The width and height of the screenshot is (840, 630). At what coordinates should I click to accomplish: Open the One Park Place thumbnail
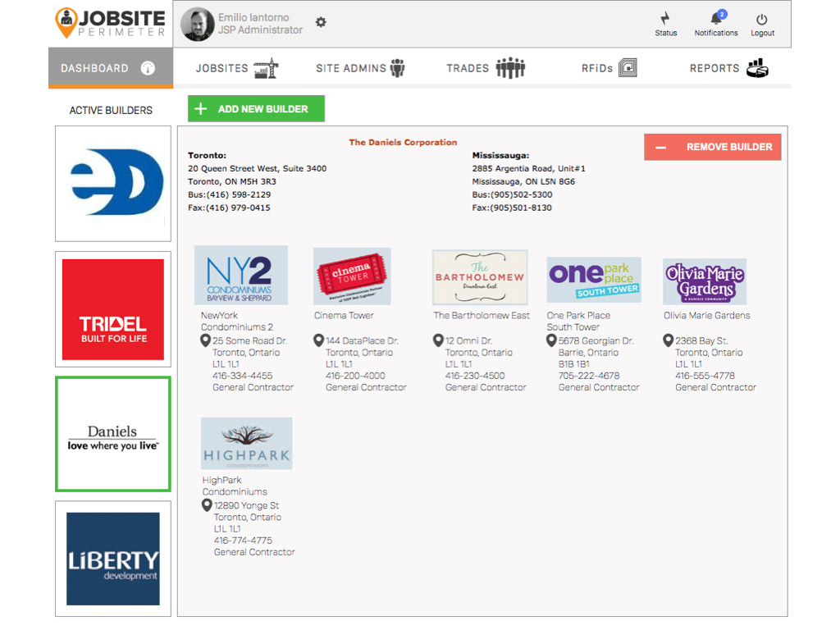594,280
